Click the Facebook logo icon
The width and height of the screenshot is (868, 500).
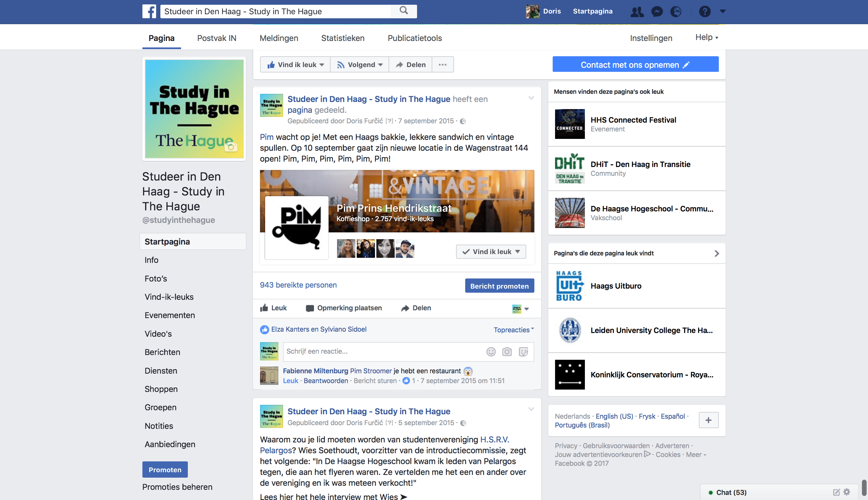pyautogui.click(x=149, y=11)
